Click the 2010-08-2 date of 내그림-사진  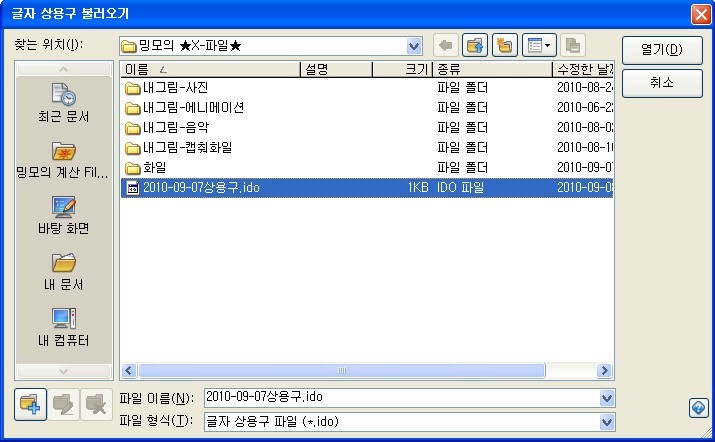[585, 87]
